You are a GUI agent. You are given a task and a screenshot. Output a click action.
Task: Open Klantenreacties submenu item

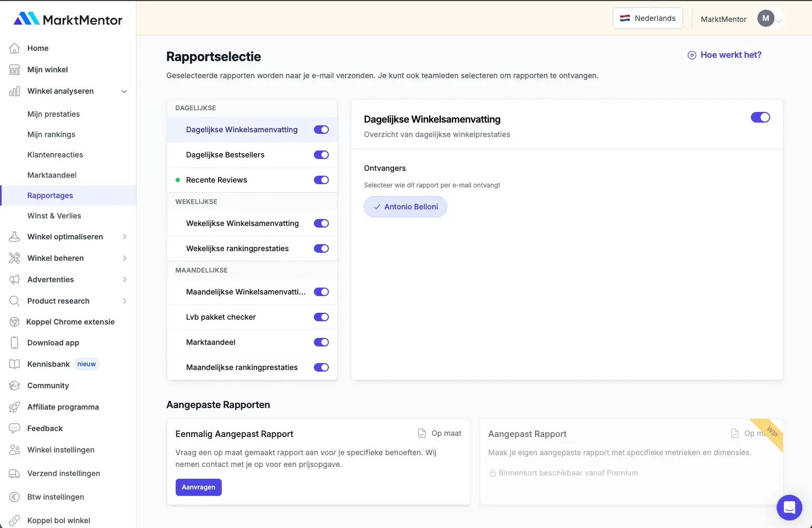[55, 155]
